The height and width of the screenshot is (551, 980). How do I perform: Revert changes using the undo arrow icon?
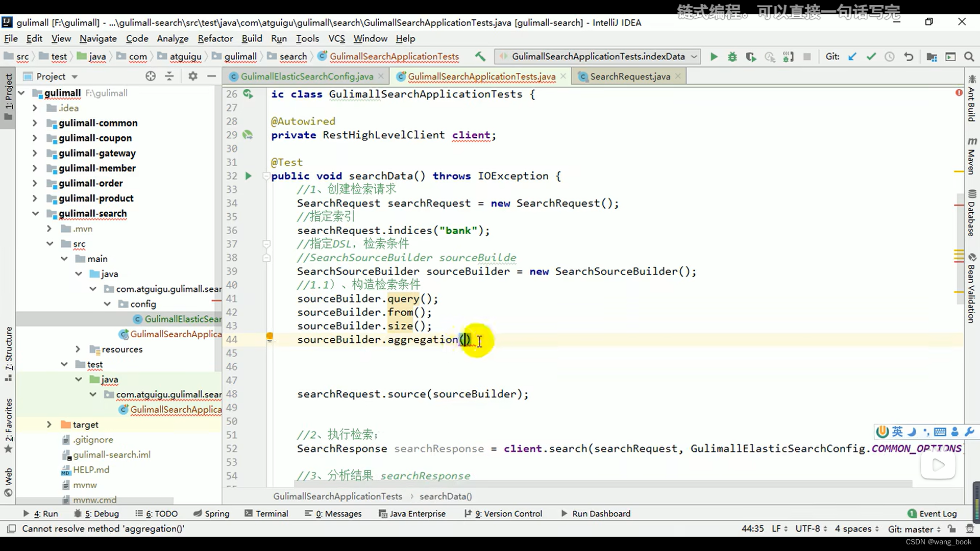coord(909,57)
